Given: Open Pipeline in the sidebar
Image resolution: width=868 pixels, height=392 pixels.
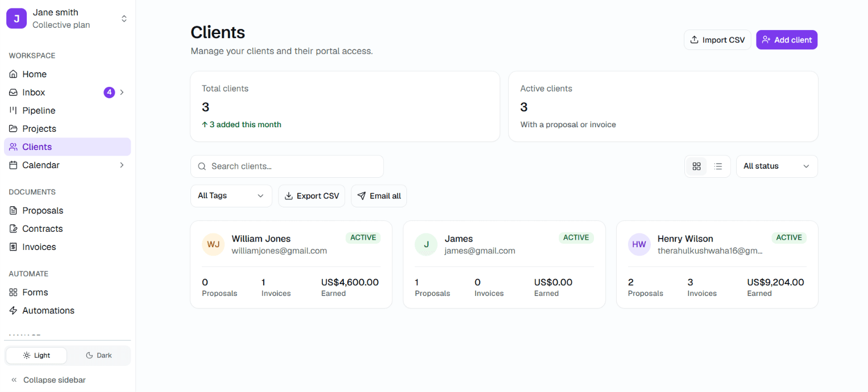Looking at the screenshot, I should click(67, 110).
